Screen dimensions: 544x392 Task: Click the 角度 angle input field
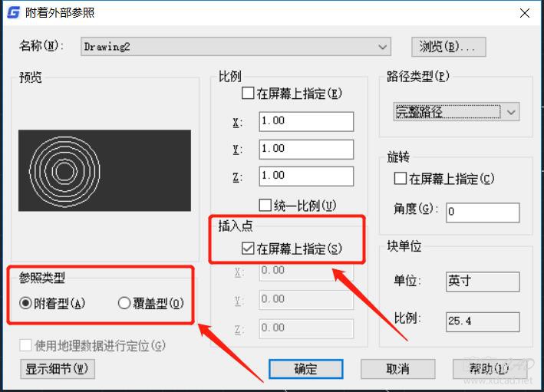tap(481, 212)
